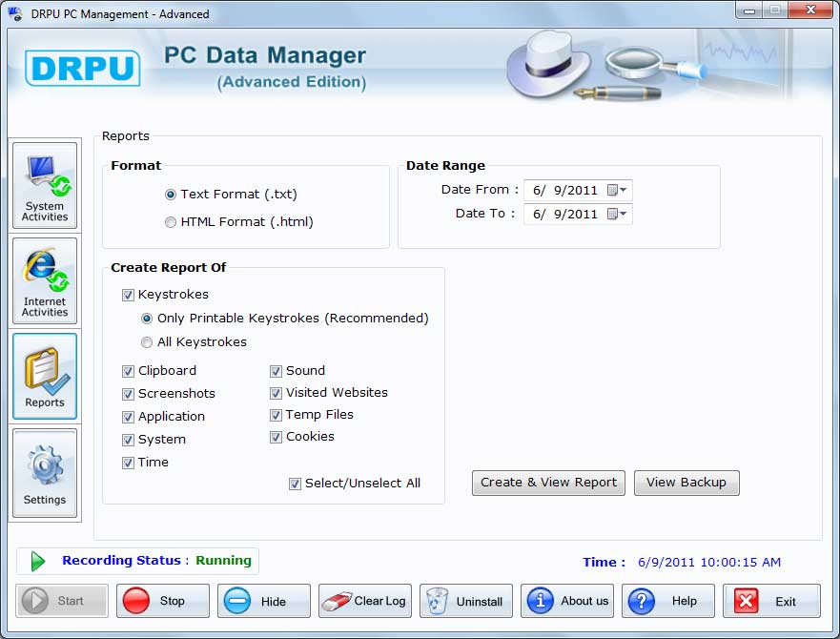The width and height of the screenshot is (840, 639).
Task: Click the Running status text
Action: coord(223,560)
